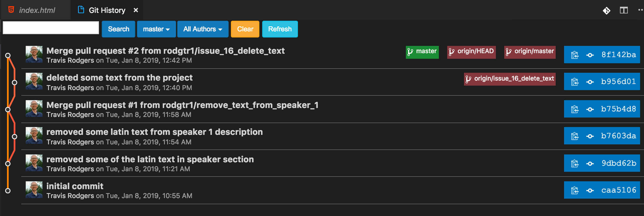Click commit node icon beside b7603da
This screenshot has height=216, width=644.
click(590, 136)
